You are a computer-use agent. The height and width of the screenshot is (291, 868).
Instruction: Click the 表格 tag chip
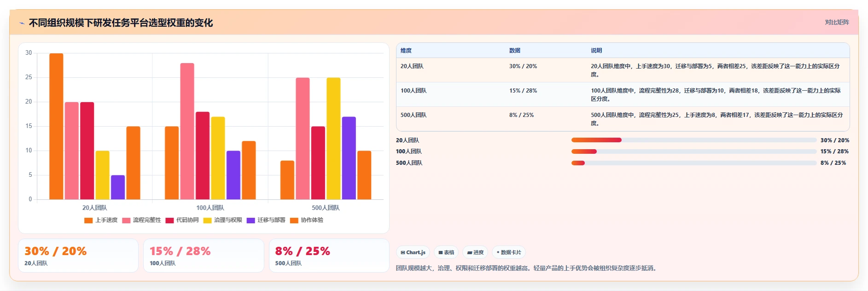pyautogui.click(x=446, y=252)
